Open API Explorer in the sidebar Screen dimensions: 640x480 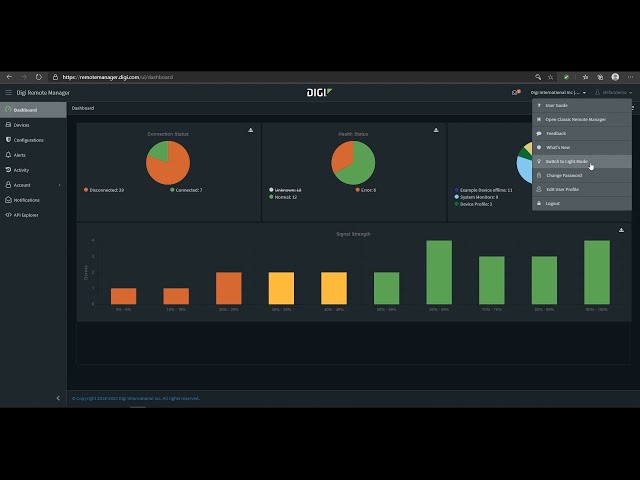33,215
